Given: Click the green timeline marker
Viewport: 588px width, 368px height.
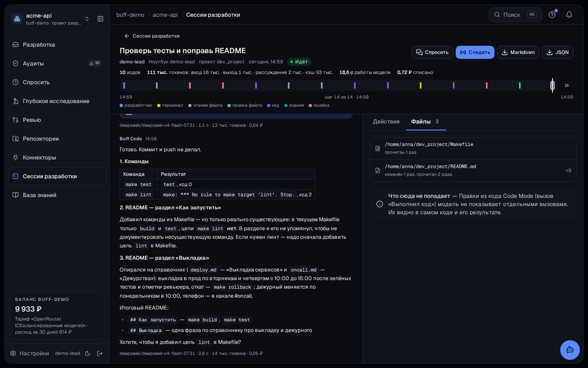Looking at the screenshot, I should [519, 85].
